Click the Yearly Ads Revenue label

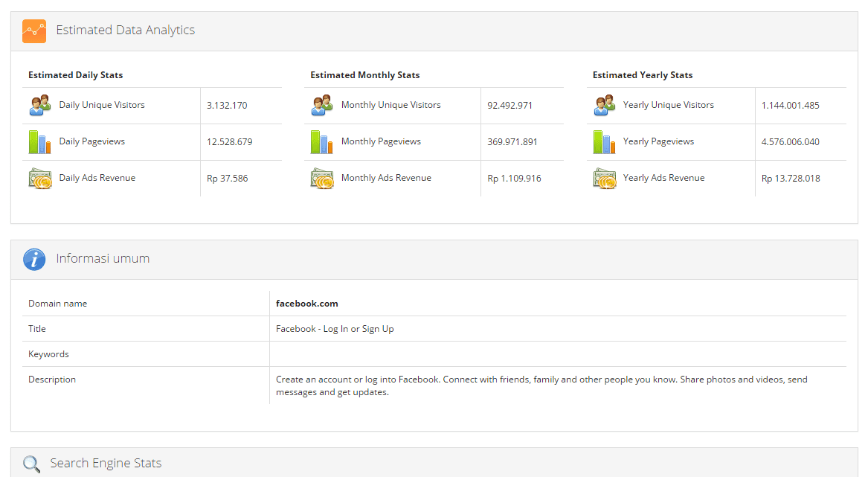[663, 178]
